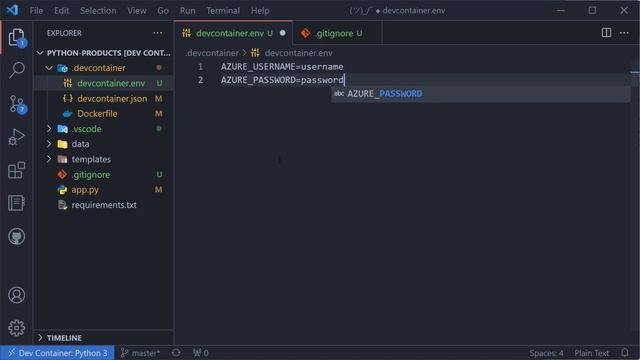Open the GitHub view
The height and width of the screenshot is (360, 640).
tap(16, 236)
